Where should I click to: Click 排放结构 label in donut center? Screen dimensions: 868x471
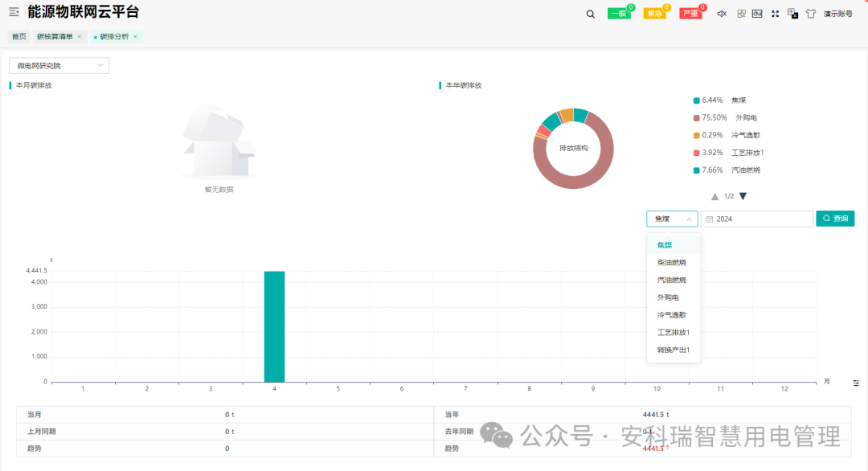(x=574, y=149)
